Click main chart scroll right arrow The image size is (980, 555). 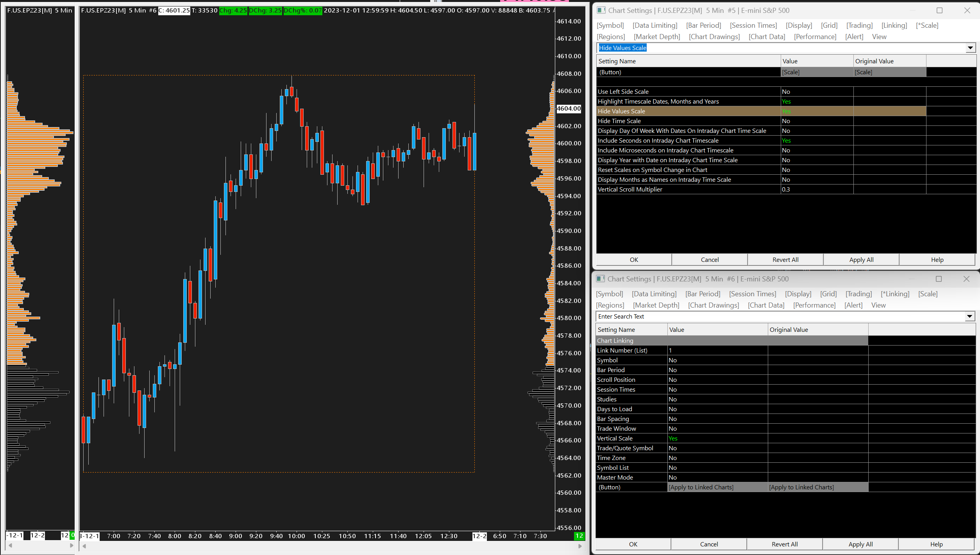coord(579,546)
